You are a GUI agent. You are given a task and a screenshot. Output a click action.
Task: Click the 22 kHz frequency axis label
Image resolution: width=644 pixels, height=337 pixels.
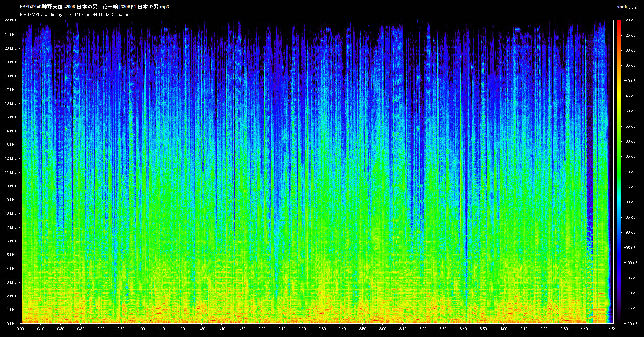click(11, 20)
